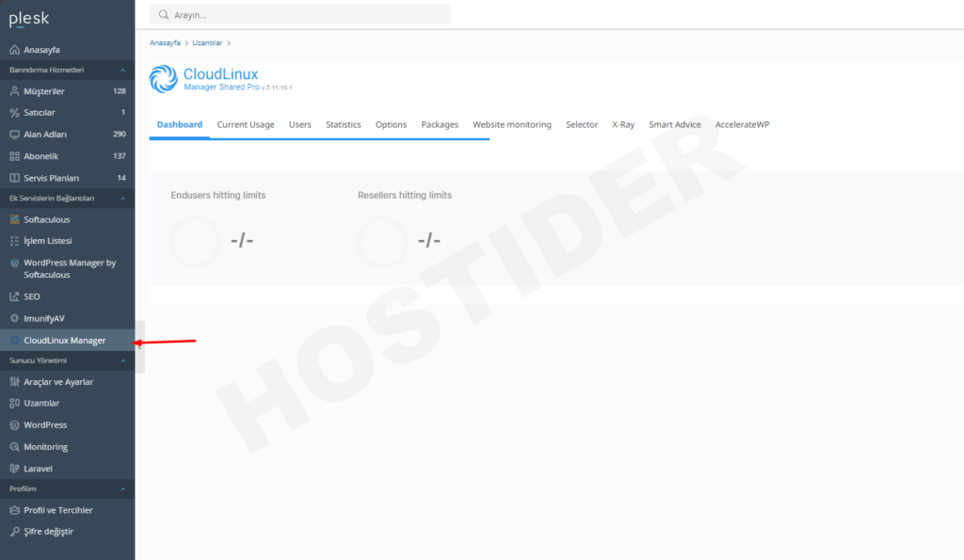This screenshot has height=560, width=964.
Task: Collapse the Ek Servislerin Bağlantıları section
Action: pyautogui.click(x=122, y=199)
